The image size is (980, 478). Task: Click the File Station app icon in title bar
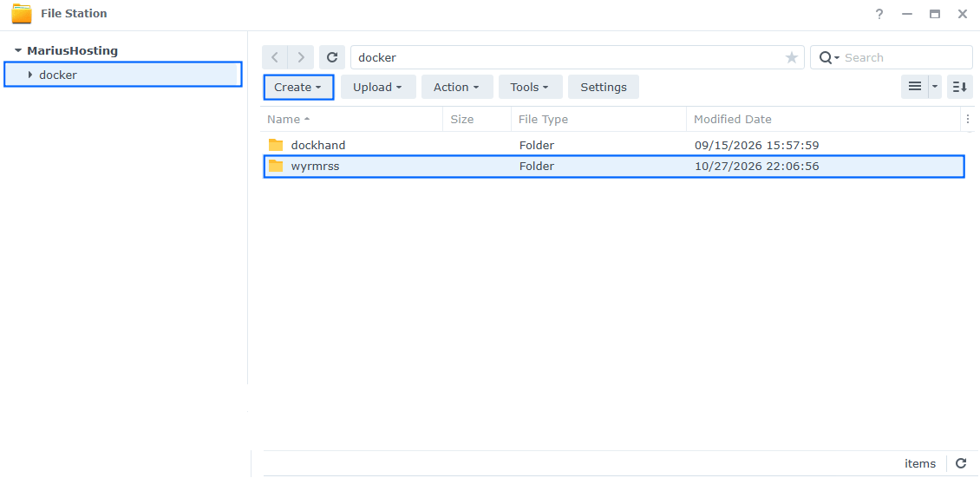pos(22,14)
